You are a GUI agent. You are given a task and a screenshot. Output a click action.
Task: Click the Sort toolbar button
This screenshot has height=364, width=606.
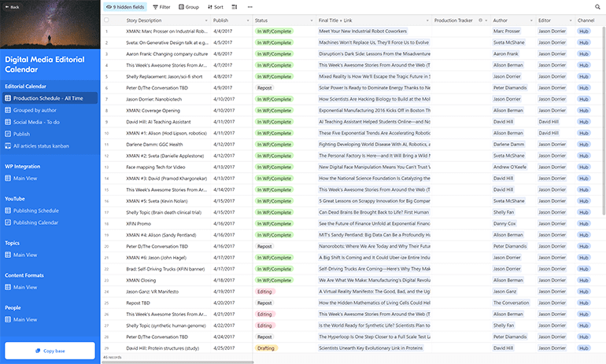coord(216,6)
